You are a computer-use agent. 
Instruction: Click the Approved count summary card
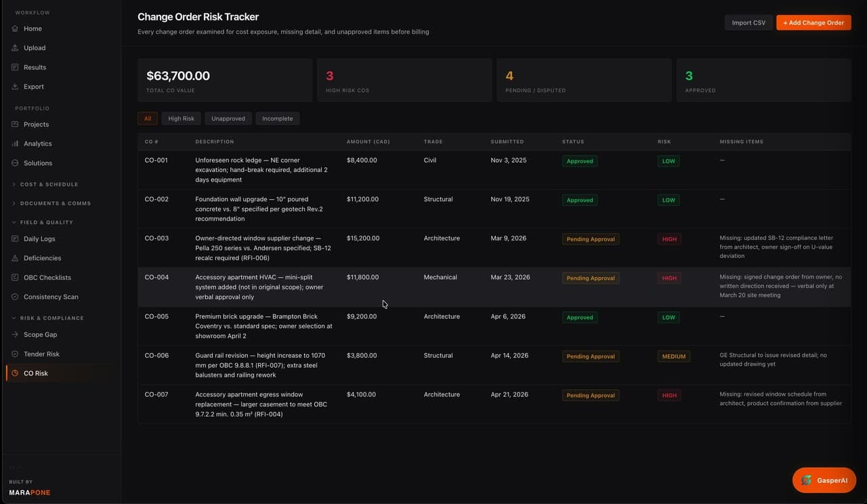click(764, 80)
